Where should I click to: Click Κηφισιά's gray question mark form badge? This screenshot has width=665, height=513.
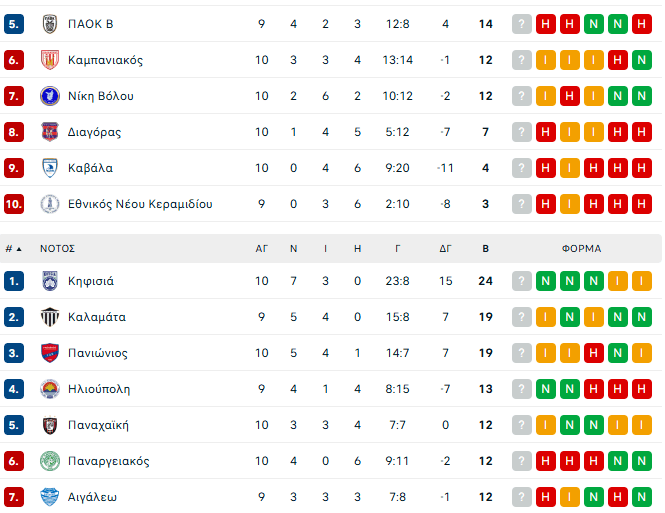pos(522,281)
